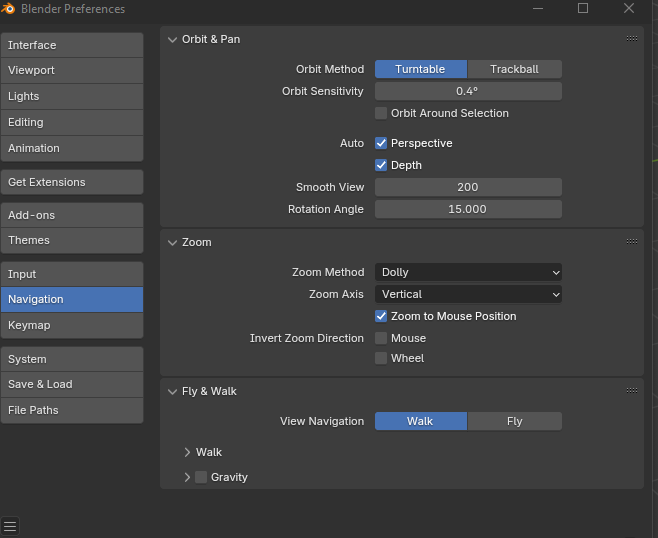The height and width of the screenshot is (538, 658).
Task: Open the hamburger preferences menu
Action: click(10, 526)
